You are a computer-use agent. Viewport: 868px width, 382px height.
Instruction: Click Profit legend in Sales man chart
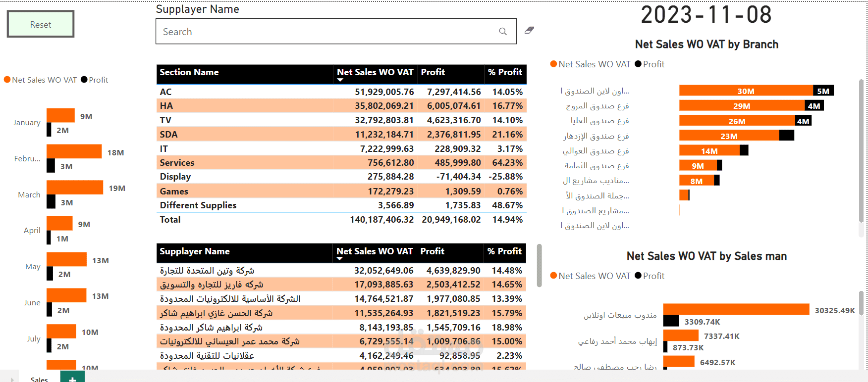click(x=650, y=276)
